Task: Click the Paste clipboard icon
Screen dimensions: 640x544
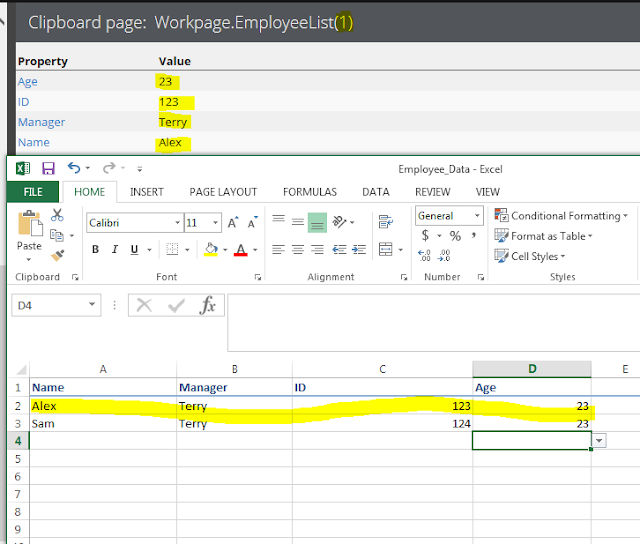Action: (30, 223)
